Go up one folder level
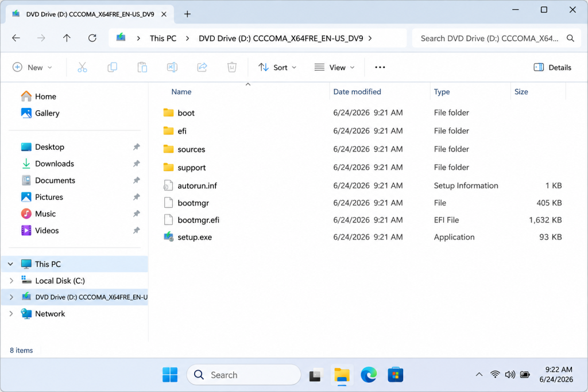 pos(67,38)
